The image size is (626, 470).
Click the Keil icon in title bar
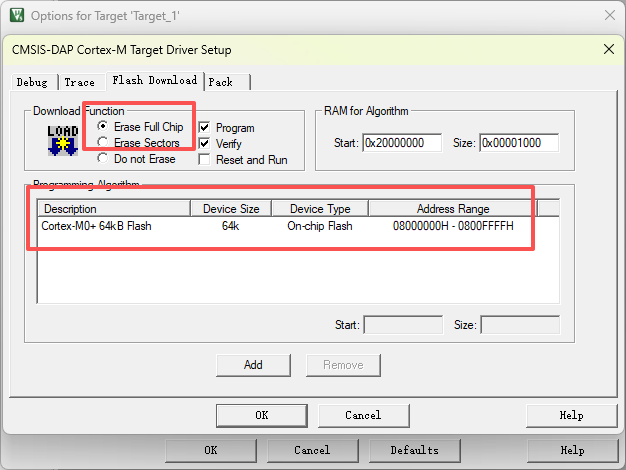17,15
